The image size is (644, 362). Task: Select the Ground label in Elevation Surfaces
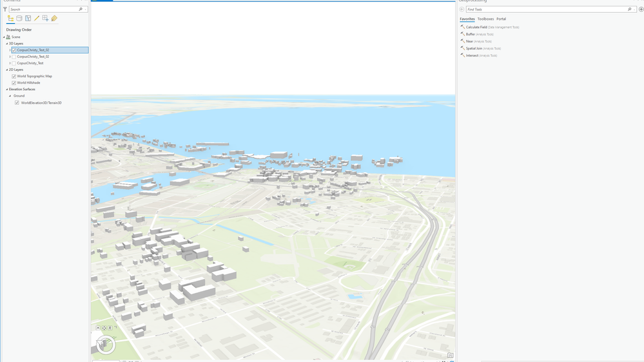pyautogui.click(x=19, y=96)
